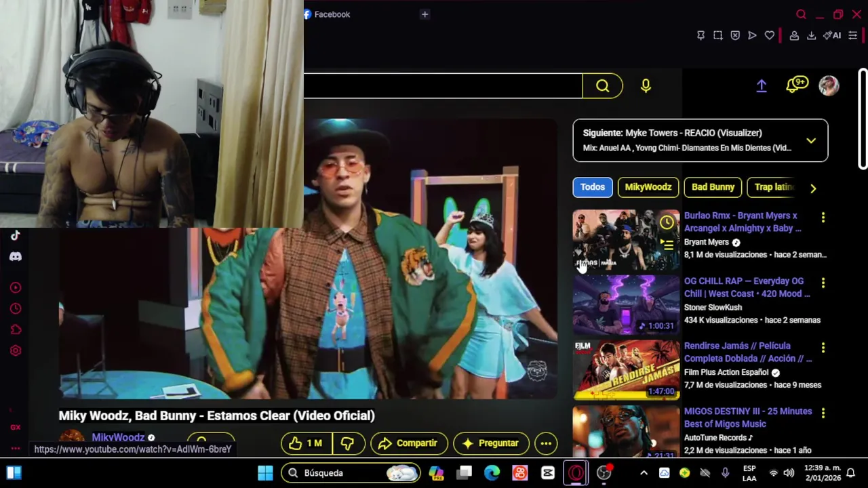This screenshot has width=868, height=488.
Task: Open taskbar volume control
Action: point(789,473)
